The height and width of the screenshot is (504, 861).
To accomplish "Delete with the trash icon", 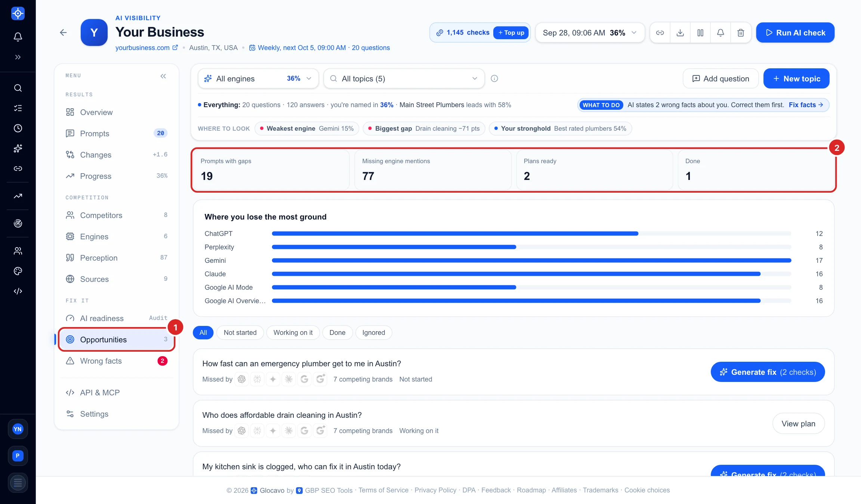I will pos(741,33).
